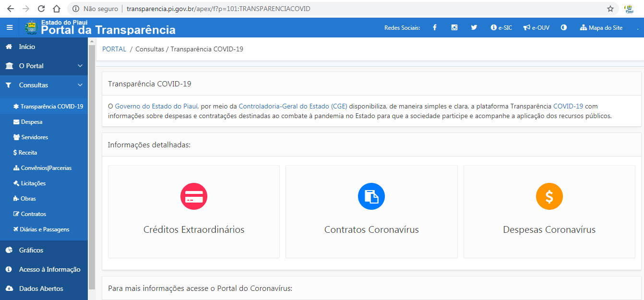Open Dados Abertos in sidebar
This screenshot has height=300, width=644.
click(x=41, y=288)
